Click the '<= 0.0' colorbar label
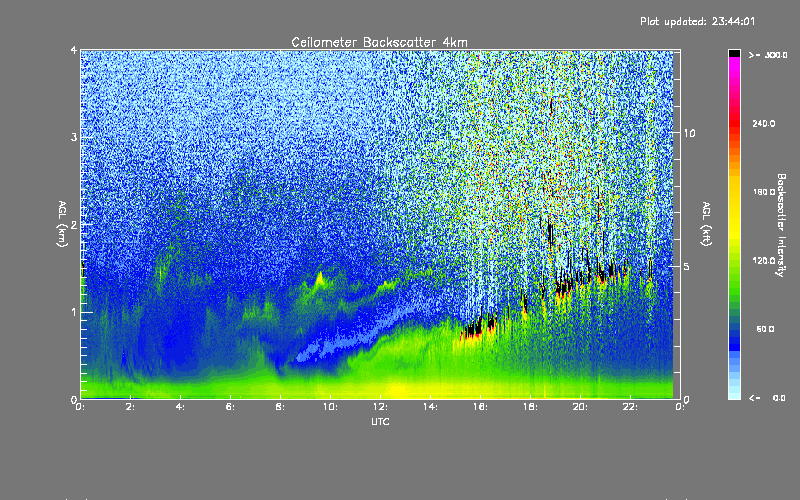 pos(767,398)
